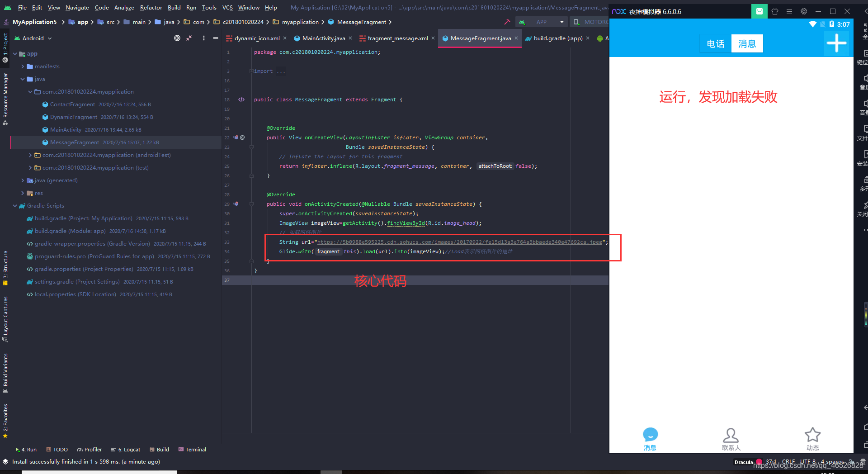Tap the plus add button in emulator

[836, 43]
